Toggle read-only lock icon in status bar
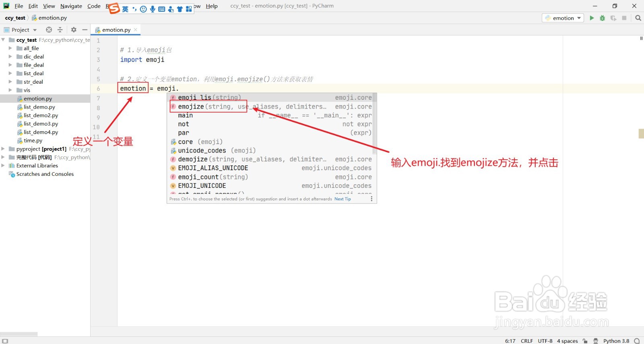Screen dimensions: 644x344 [585, 341]
